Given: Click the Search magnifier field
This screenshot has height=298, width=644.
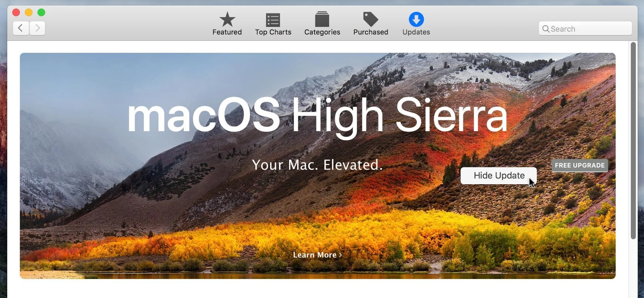Looking at the screenshot, I should (585, 29).
